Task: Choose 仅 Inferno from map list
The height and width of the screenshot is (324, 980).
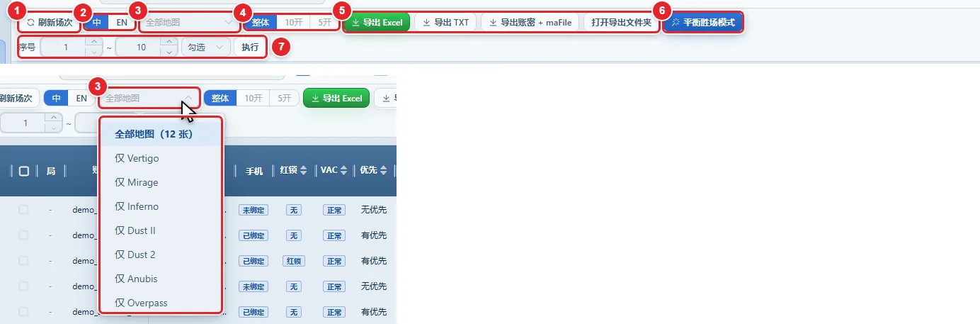Action: (161, 206)
